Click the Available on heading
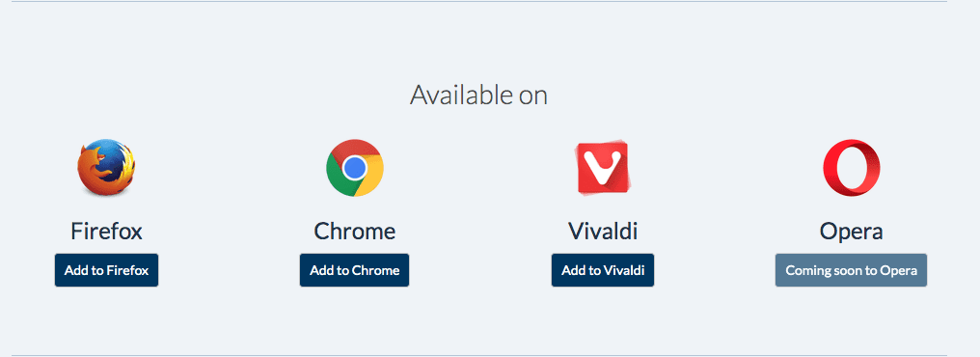 (x=478, y=95)
